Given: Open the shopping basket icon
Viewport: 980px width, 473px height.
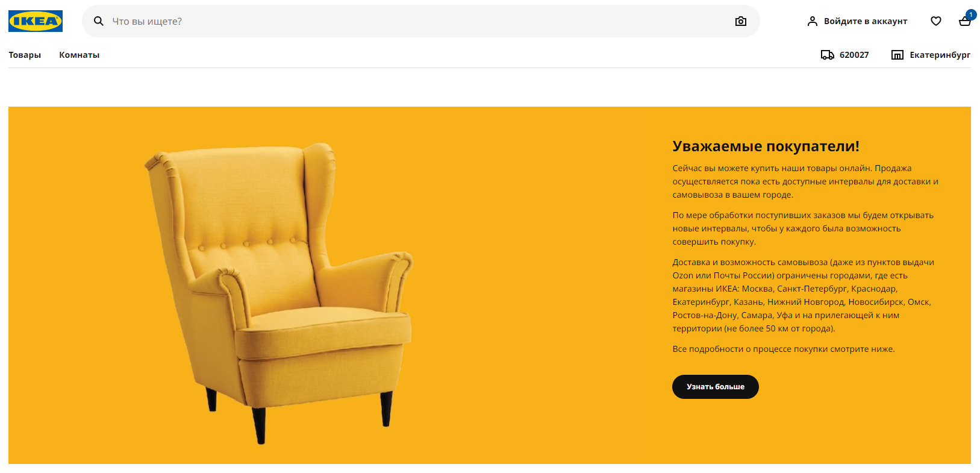Looking at the screenshot, I should coord(964,22).
